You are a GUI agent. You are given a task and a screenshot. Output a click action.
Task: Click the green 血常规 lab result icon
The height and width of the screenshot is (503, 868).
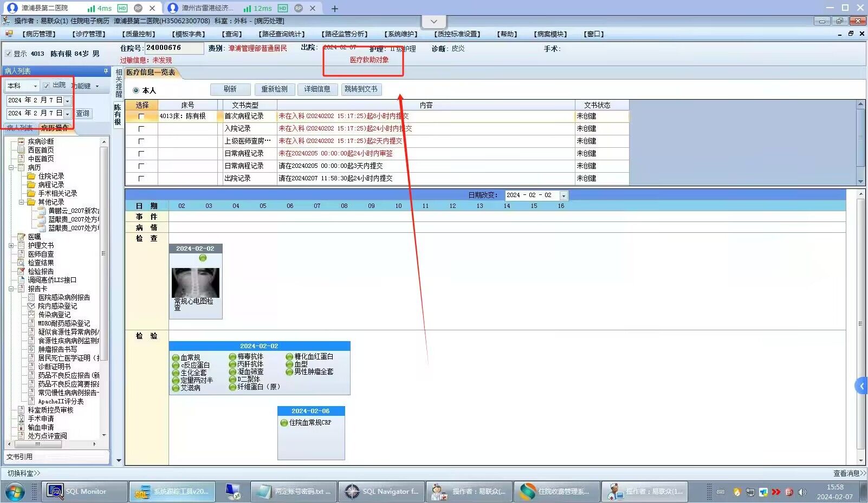[176, 358]
